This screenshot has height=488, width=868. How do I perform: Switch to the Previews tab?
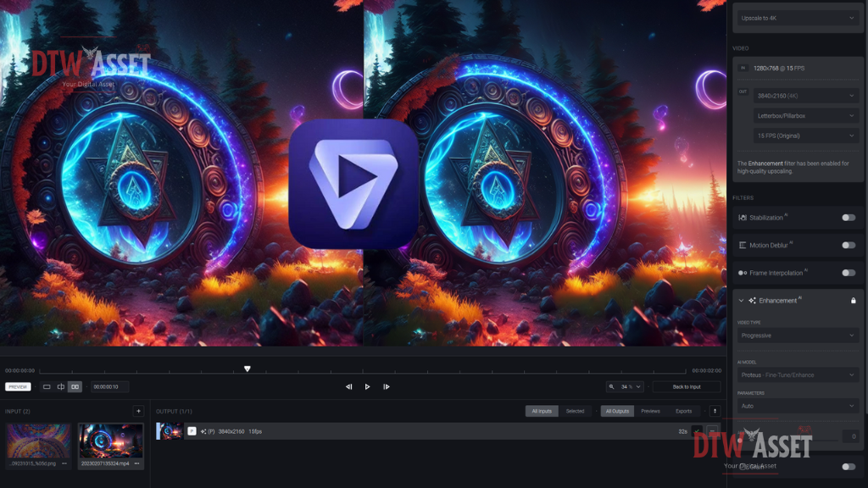[650, 411]
